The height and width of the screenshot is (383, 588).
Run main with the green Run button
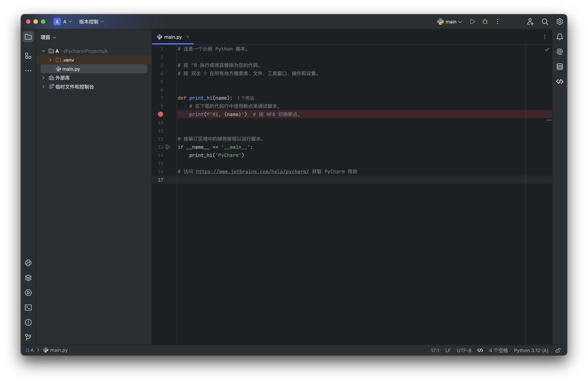pyautogui.click(x=472, y=22)
